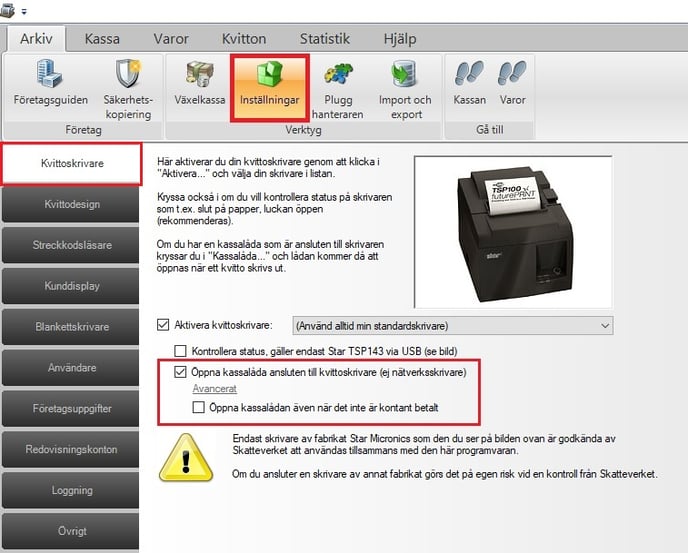
Task: Enable opening kassalådan when not kontant betalt
Action: [198, 407]
